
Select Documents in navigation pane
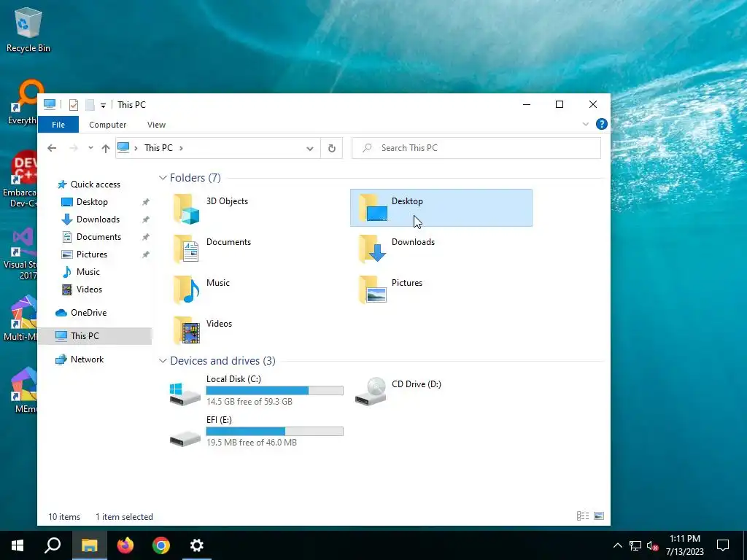(98, 237)
